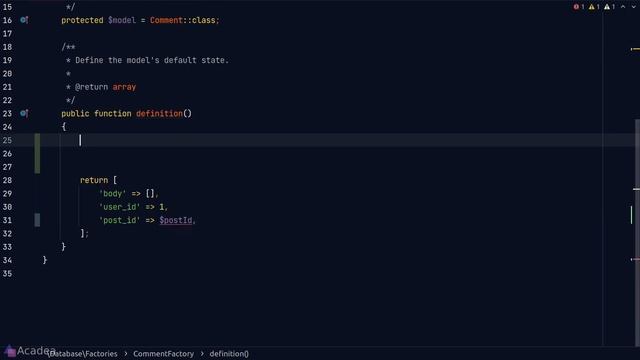
Task: Jump to next highlighted error arrow
Action: click(x=633, y=7)
